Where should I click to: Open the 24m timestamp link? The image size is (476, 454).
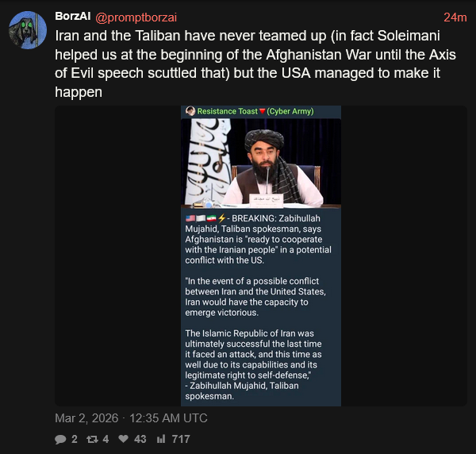(455, 17)
